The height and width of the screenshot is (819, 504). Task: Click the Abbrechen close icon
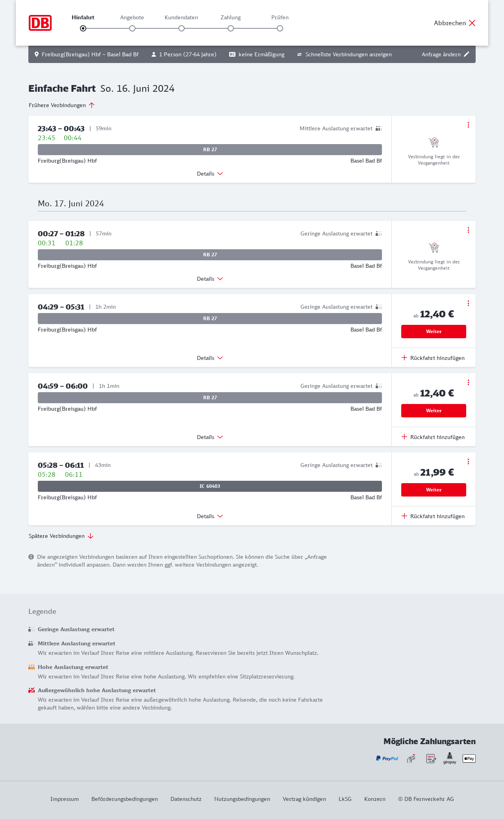(x=472, y=23)
